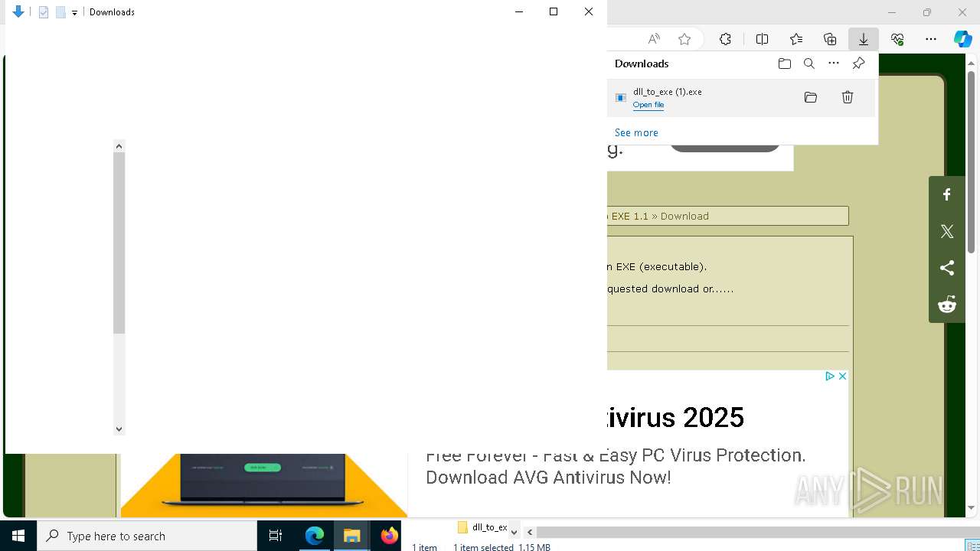Screen dimensions: 980x551
Task: Toggle Split screen in Edge toolbar
Action: click(x=762, y=39)
